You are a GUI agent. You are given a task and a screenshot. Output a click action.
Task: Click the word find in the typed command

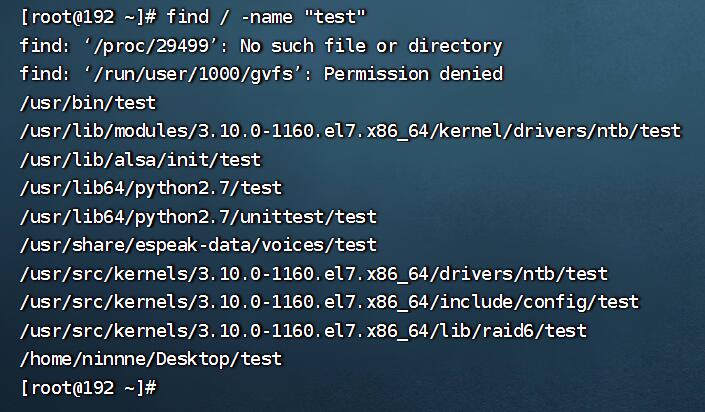190,17
